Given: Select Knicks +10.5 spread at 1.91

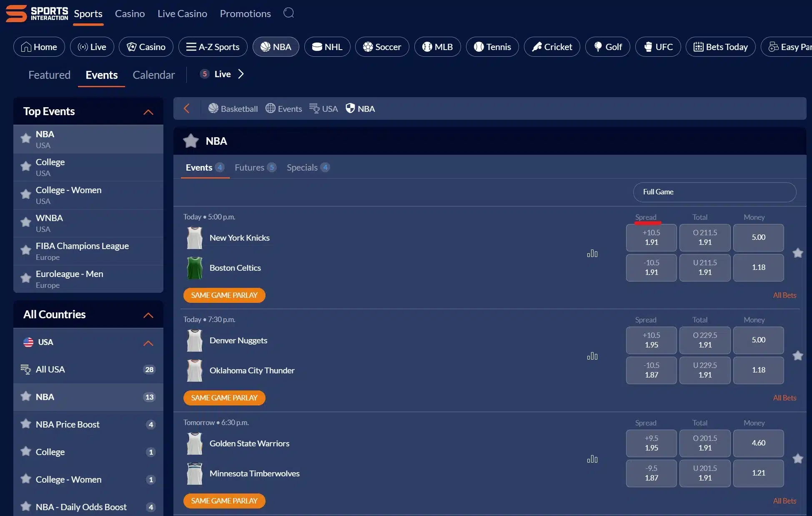Looking at the screenshot, I should (x=652, y=237).
